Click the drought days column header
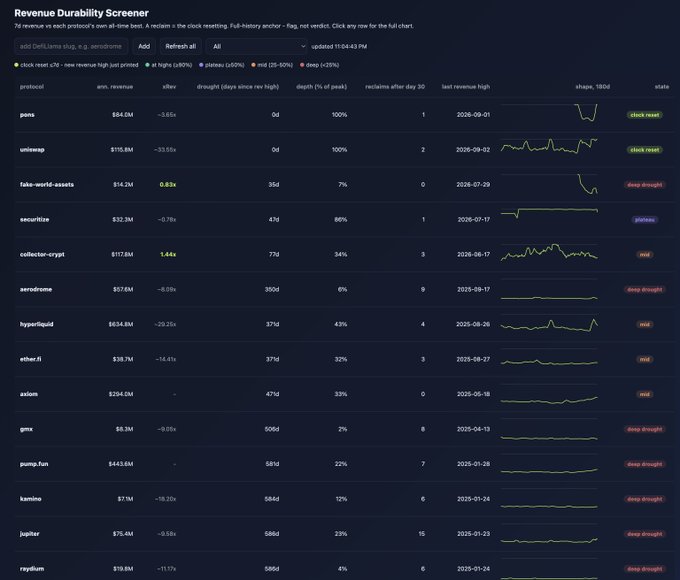This screenshot has height=580, width=680. click(x=238, y=87)
